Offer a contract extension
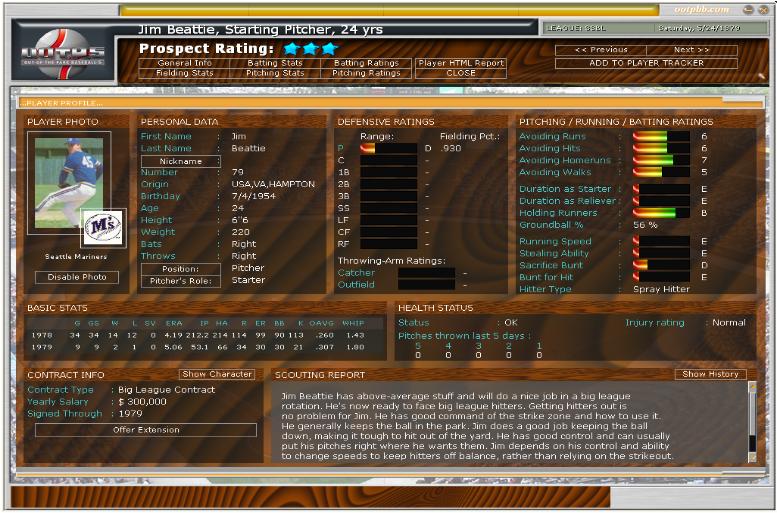Screen dimensions: 777x513 tap(145, 430)
